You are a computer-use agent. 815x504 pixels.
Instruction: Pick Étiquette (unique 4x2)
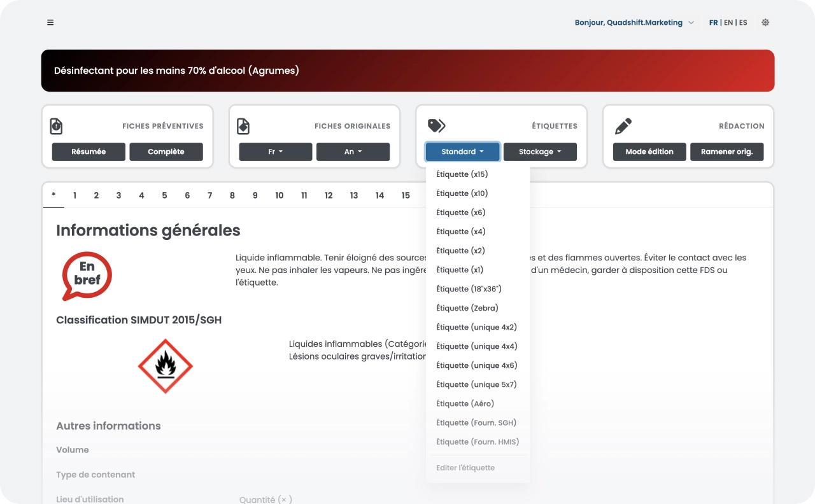[478, 327]
